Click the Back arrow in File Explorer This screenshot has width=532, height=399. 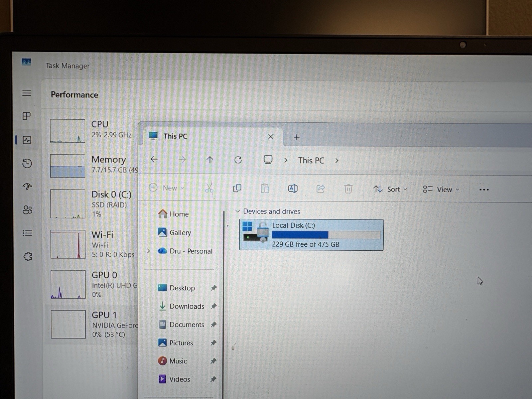click(x=154, y=159)
